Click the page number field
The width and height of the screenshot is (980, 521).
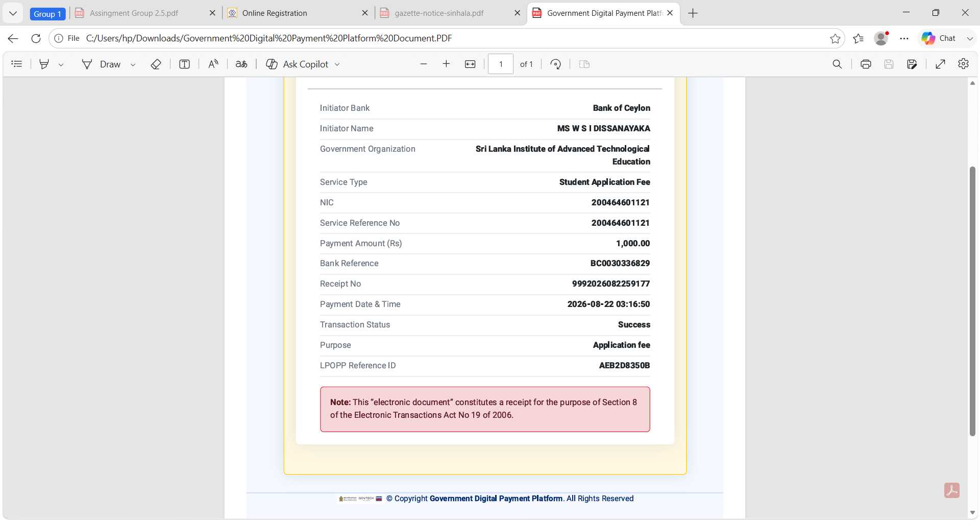coord(501,64)
